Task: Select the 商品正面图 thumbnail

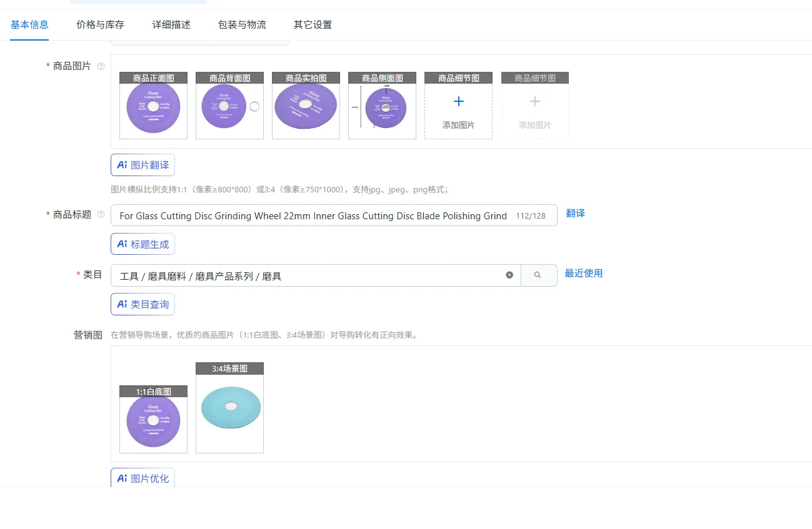Action: pyautogui.click(x=153, y=106)
